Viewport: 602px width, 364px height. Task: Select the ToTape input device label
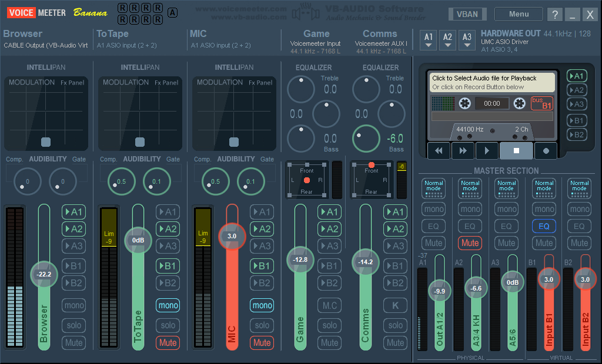(x=127, y=45)
